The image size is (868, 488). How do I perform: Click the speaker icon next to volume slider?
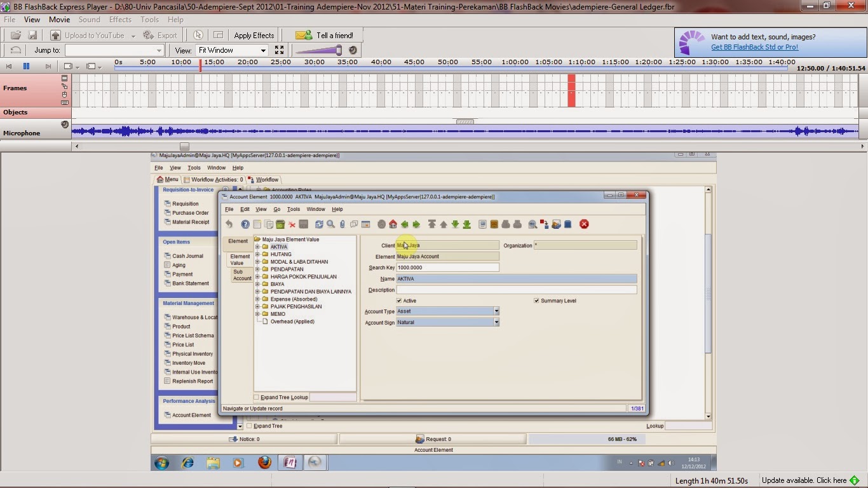pos(353,50)
